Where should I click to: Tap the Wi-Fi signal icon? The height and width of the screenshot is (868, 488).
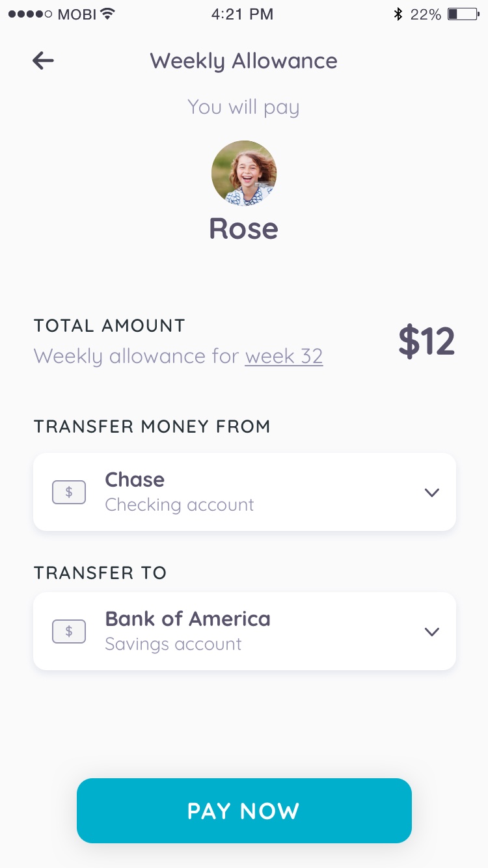108,14
